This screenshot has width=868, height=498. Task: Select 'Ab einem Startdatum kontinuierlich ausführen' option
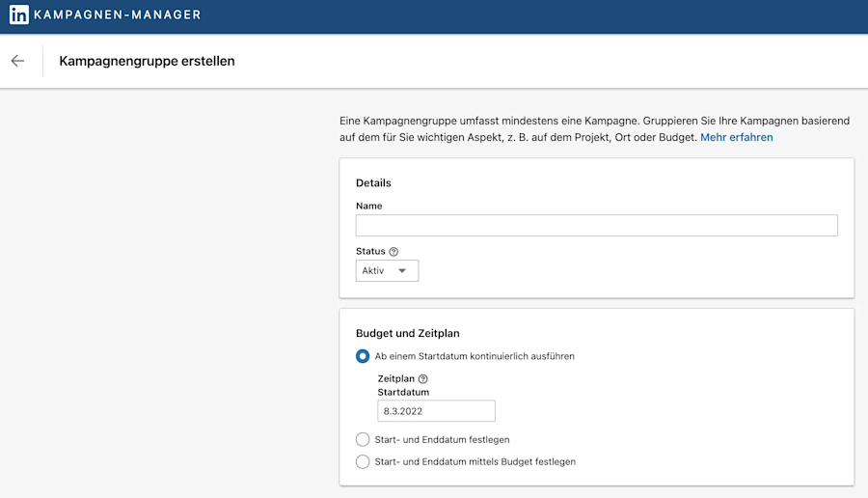click(363, 356)
